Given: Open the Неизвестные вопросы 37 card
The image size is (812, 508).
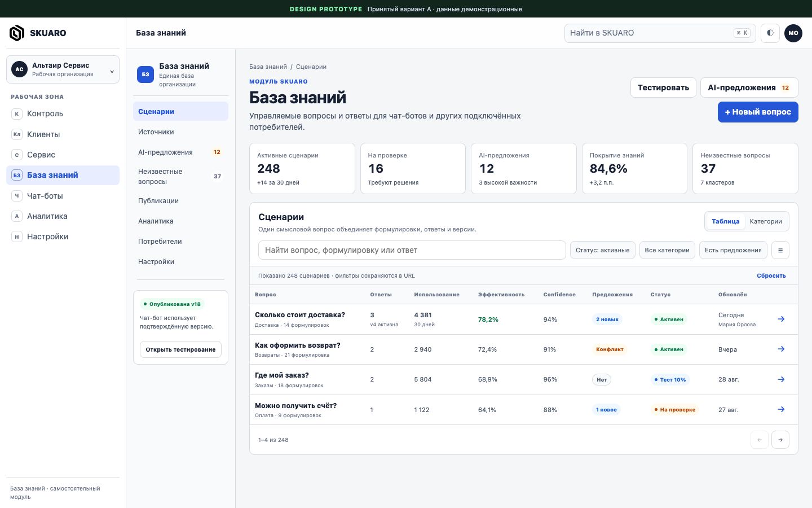Looking at the screenshot, I should (745, 168).
